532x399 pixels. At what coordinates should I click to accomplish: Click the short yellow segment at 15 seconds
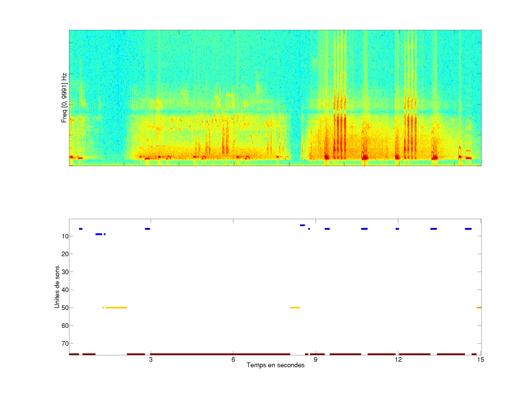(x=479, y=308)
